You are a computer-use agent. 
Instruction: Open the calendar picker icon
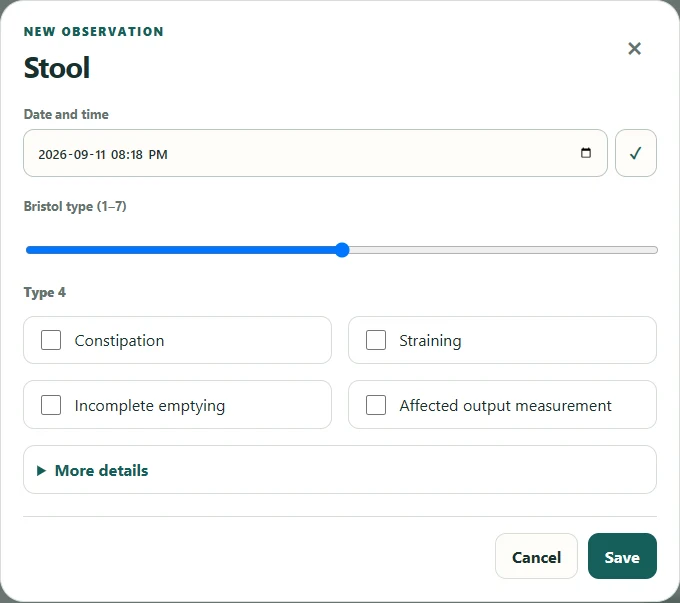(x=585, y=153)
